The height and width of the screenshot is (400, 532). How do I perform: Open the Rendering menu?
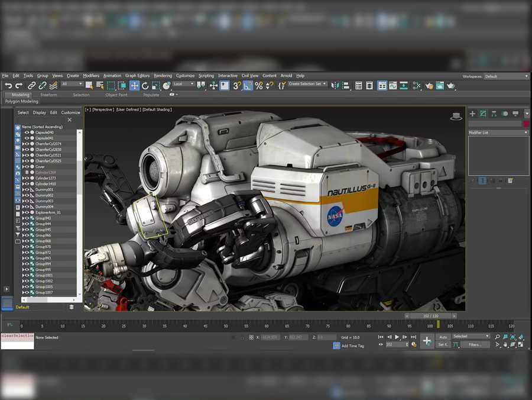[x=163, y=76]
